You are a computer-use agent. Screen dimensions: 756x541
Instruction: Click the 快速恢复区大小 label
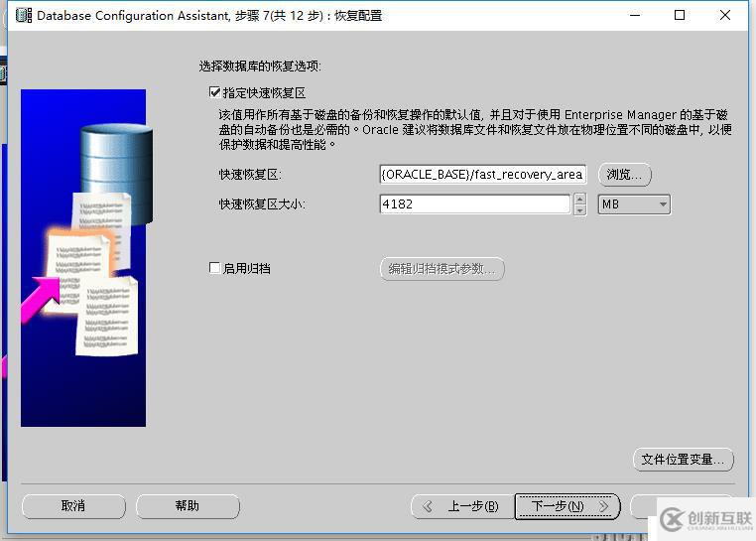[262, 204]
